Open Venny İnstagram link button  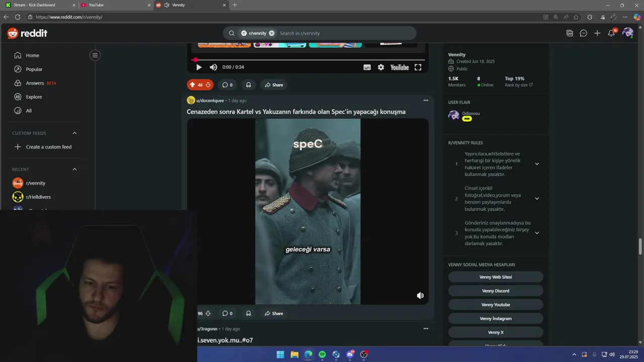496,318
